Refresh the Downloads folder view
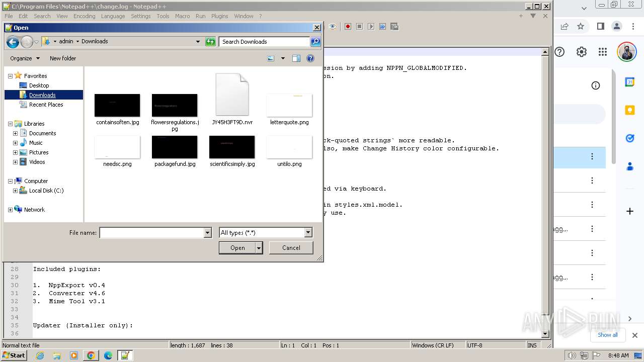 point(210,42)
